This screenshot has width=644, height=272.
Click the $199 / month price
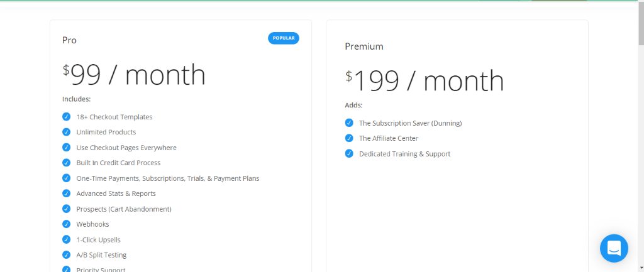click(425, 81)
